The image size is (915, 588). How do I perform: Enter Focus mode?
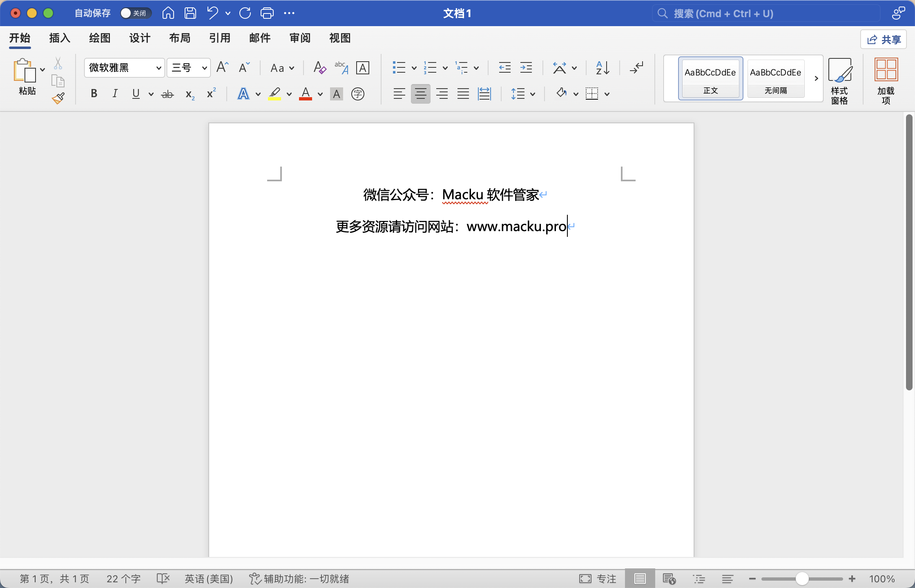click(597, 579)
